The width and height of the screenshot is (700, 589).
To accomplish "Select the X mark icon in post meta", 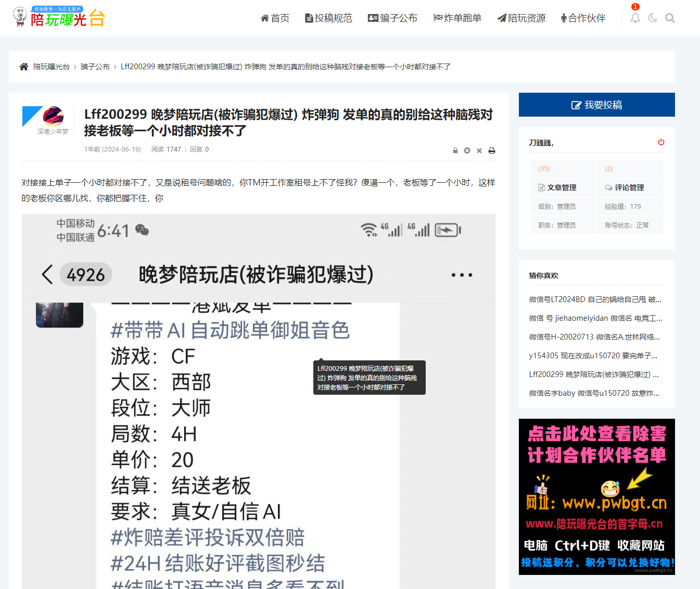I will pos(479,151).
